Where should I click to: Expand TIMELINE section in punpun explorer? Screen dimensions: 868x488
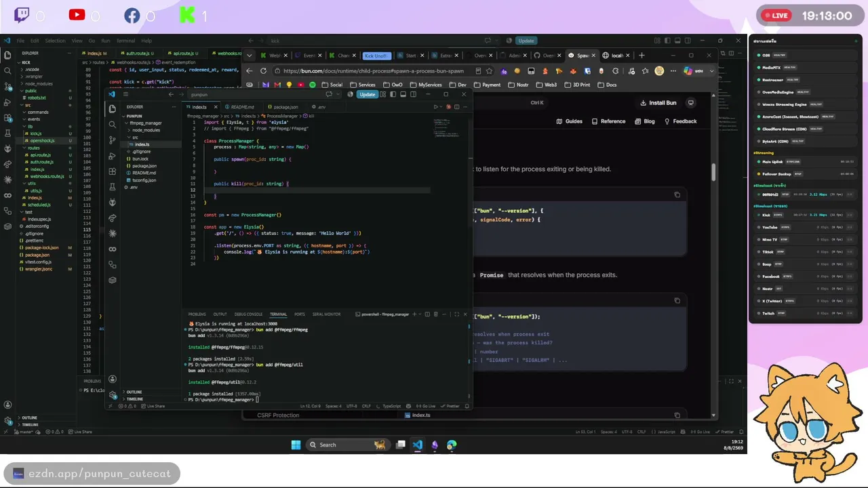pos(134,399)
